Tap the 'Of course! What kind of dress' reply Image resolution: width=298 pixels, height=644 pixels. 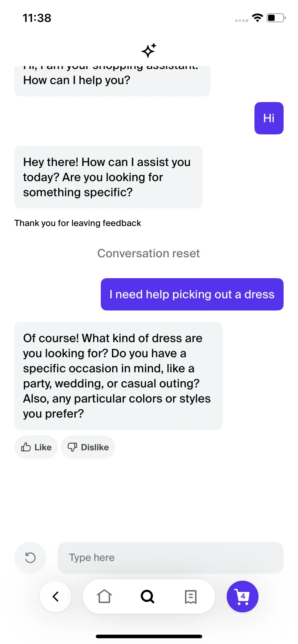click(118, 376)
